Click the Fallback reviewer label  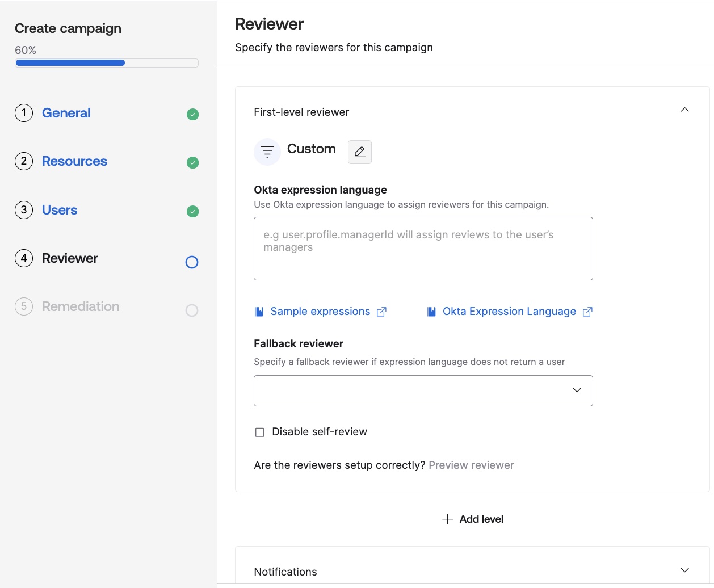(299, 344)
